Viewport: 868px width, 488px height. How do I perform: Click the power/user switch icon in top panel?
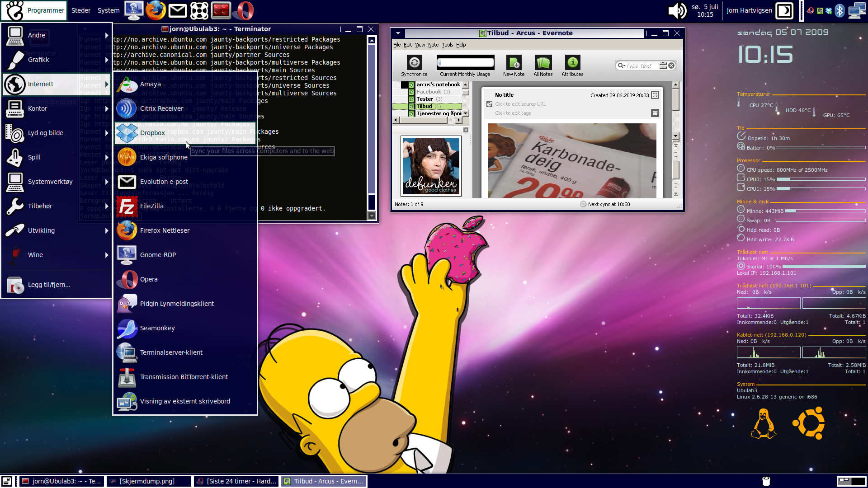pos(784,10)
